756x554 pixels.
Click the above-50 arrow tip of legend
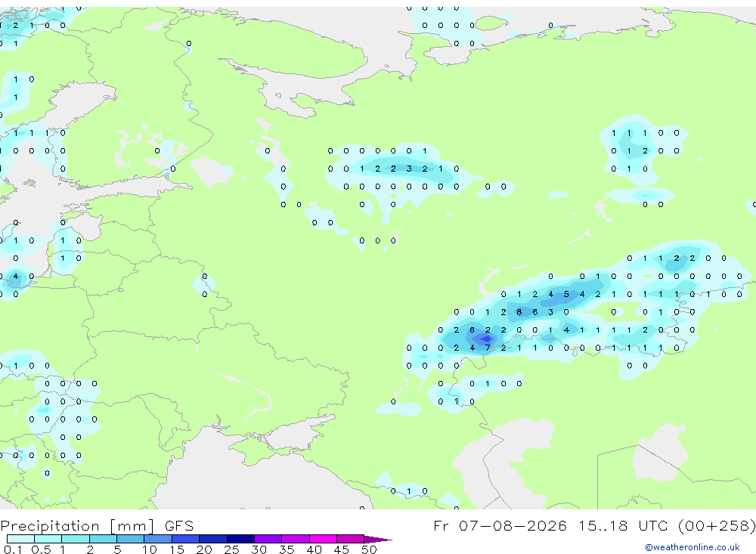pyautogui.click(x=378, y=539)
